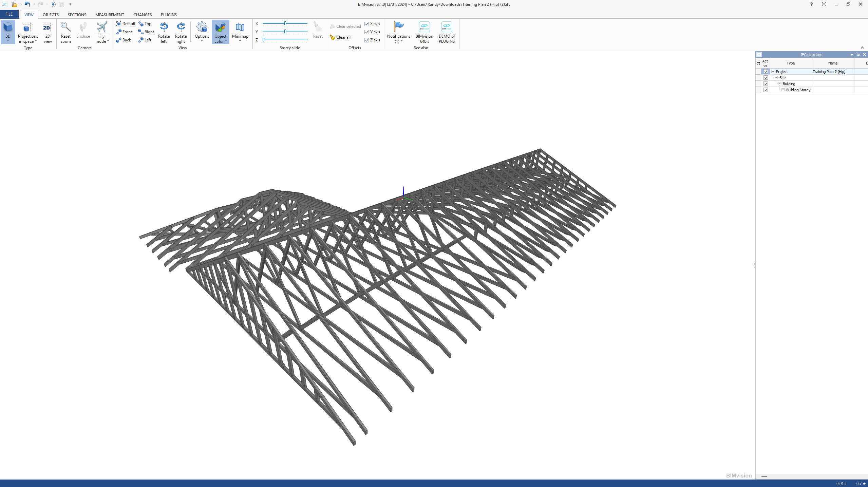Image resolution: width=868 pixels, height=487 pixels.
Task: Open the FILE menu
Action: 9,14
